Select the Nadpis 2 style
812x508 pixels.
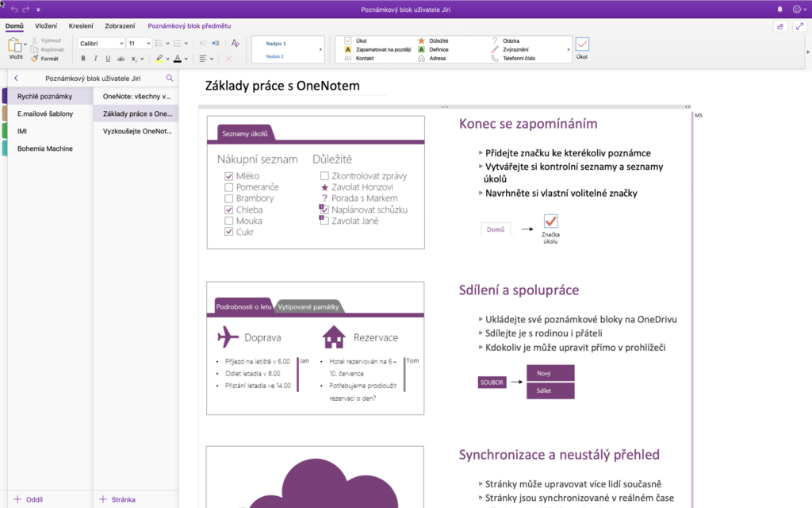coord(275,56)
